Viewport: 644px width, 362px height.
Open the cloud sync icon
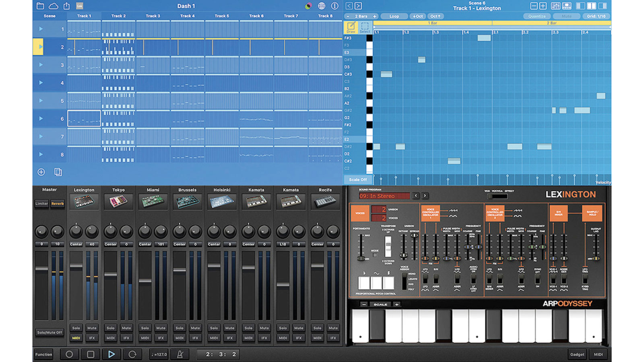click(53, 6)
